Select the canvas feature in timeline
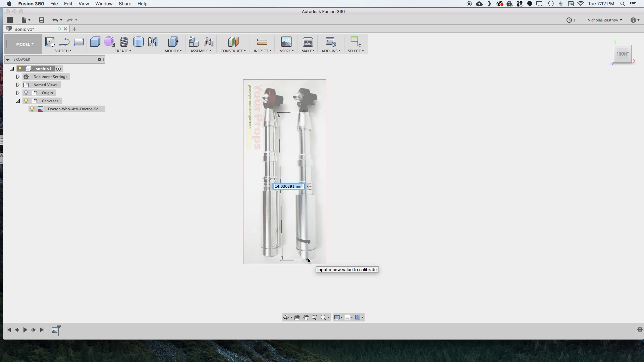The width and height of the screenshot is (644, 362). 55,330
